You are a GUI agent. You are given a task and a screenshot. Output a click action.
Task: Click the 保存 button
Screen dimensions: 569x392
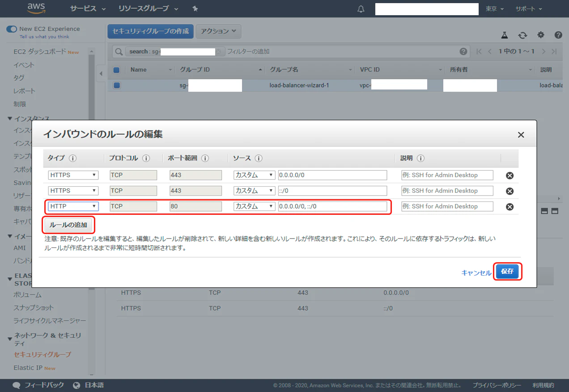507,272
